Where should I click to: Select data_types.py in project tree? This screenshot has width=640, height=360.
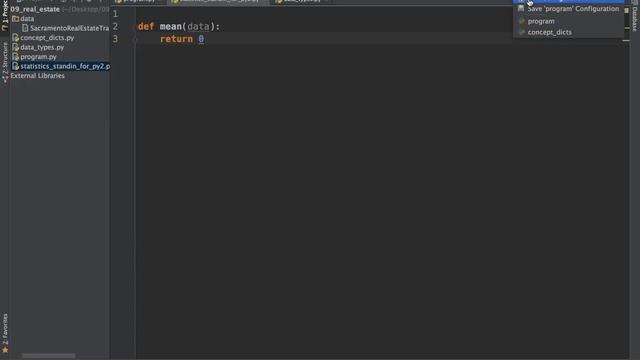42,47
